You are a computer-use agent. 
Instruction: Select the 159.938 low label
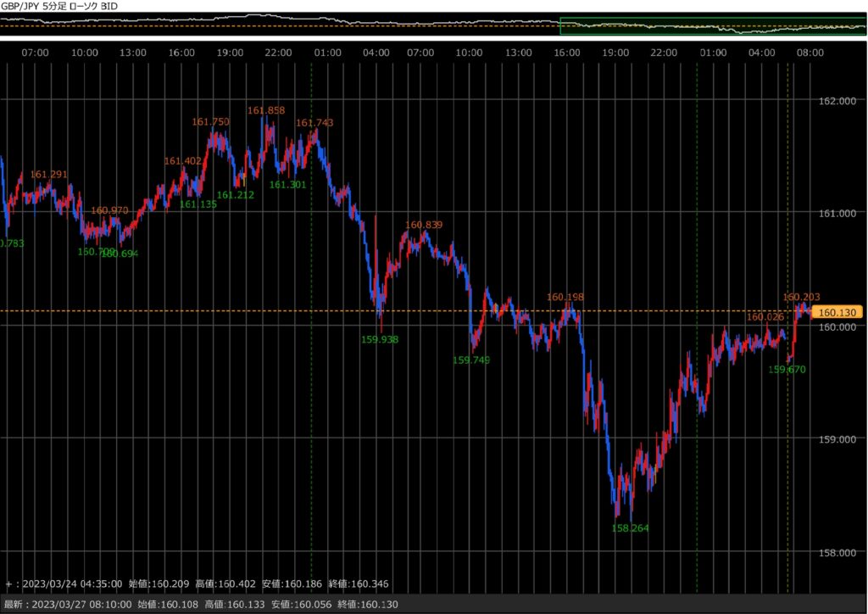(x=380, y=339)
